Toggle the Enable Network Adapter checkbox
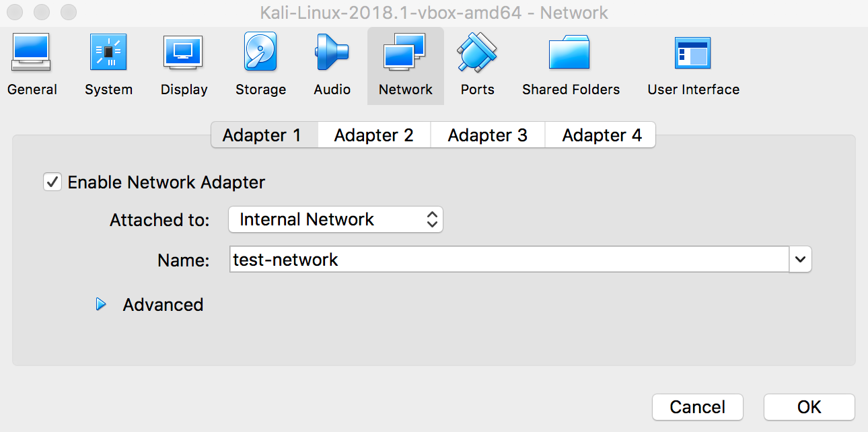 [52, 182]
